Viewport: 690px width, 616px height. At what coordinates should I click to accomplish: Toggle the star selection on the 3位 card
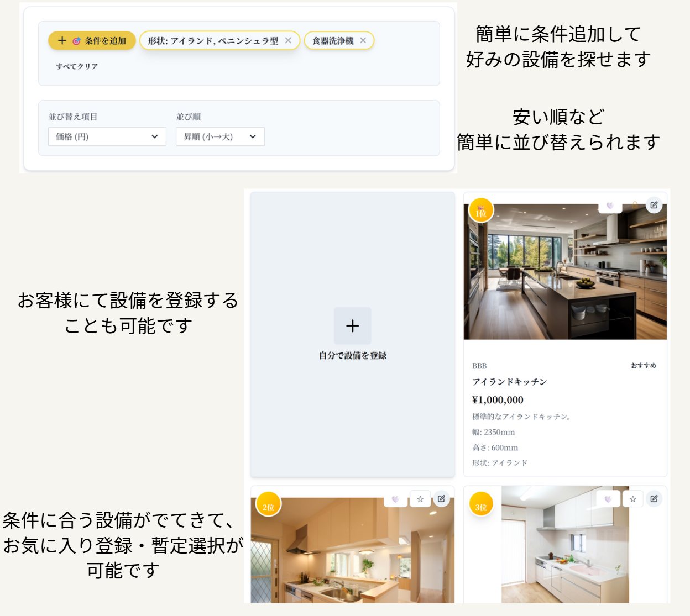point(632,499)
